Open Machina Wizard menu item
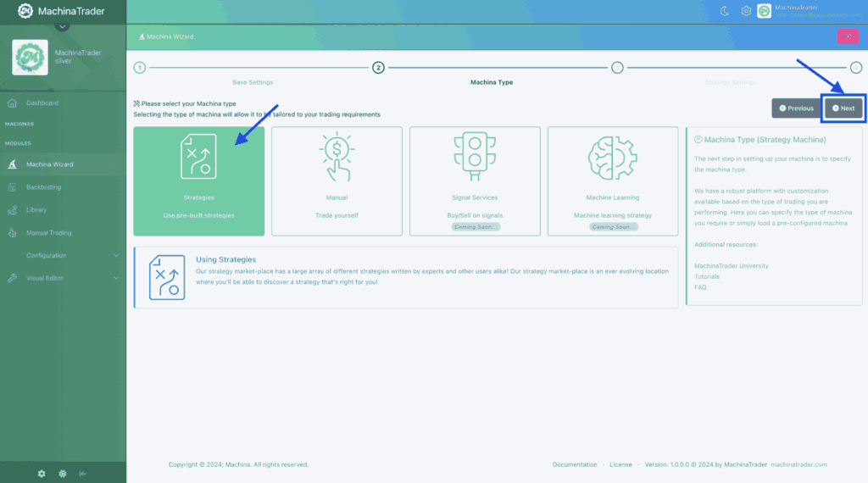 click(x=50, y=164)
